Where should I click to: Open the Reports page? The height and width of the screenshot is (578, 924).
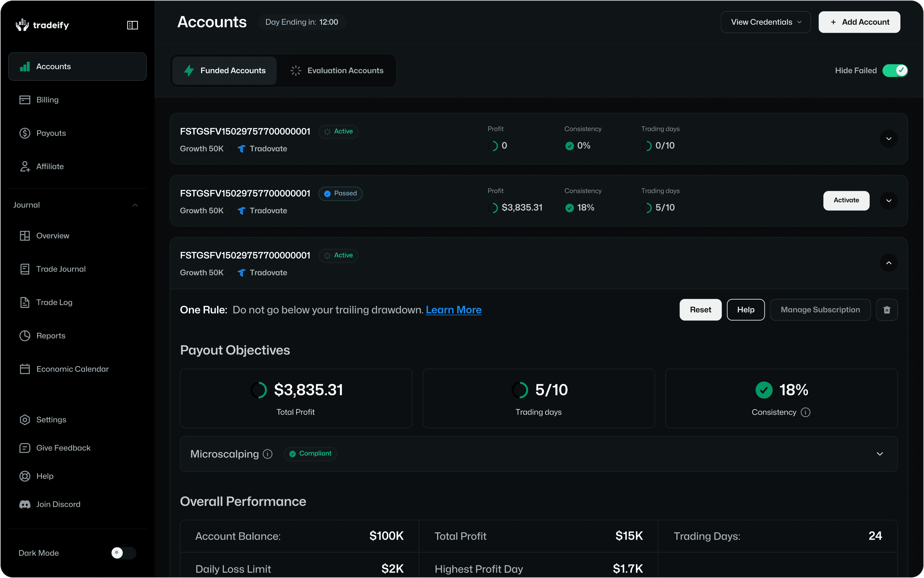coord(50,336)
